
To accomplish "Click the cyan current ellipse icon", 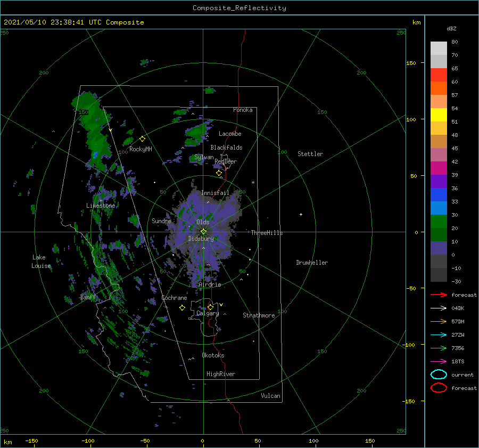I will point(439,374).
